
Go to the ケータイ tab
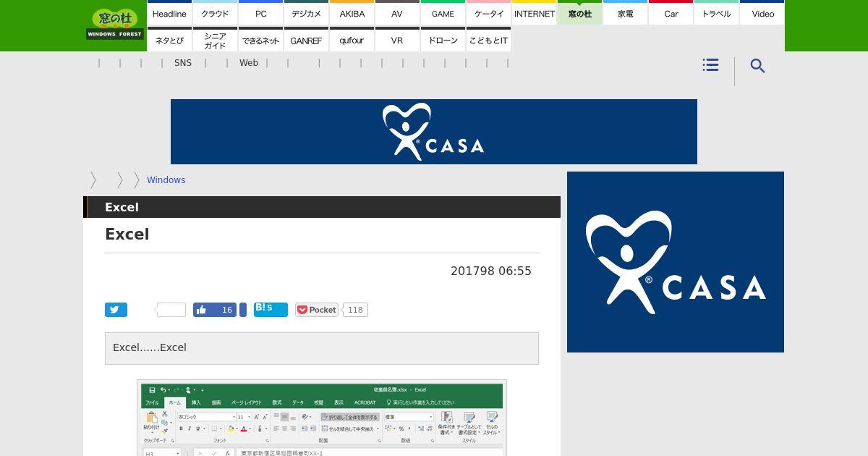488,13
